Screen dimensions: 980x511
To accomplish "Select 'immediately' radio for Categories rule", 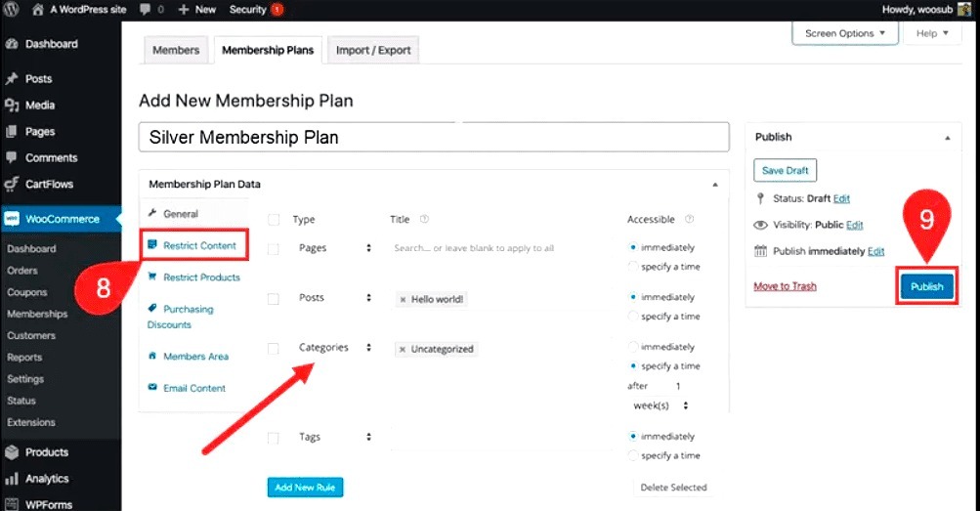I will click(633, 347).
